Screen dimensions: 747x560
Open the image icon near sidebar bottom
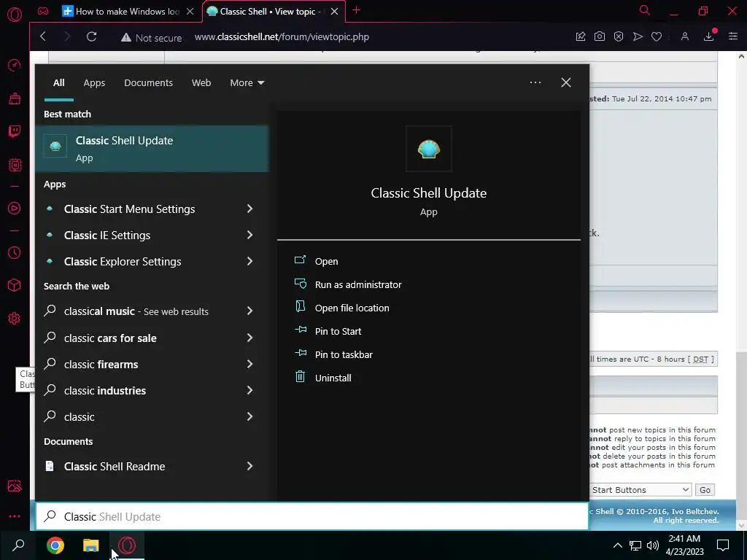[15, 485]
